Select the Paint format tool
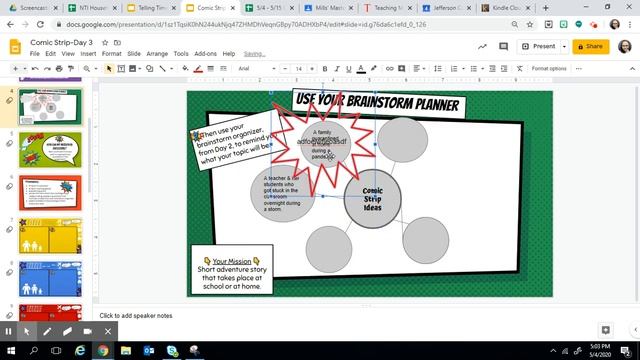This screenshot has width=640, height=360. click(x=71, y=69)
